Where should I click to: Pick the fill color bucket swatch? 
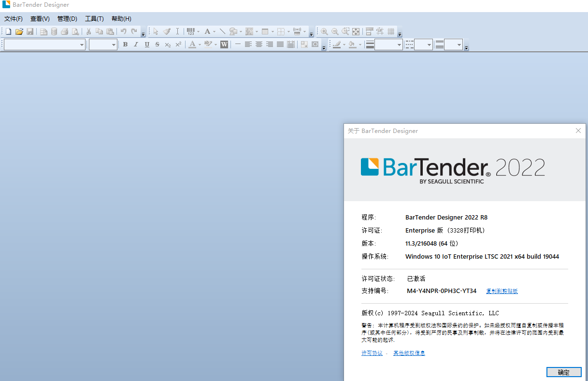[352, 44]
